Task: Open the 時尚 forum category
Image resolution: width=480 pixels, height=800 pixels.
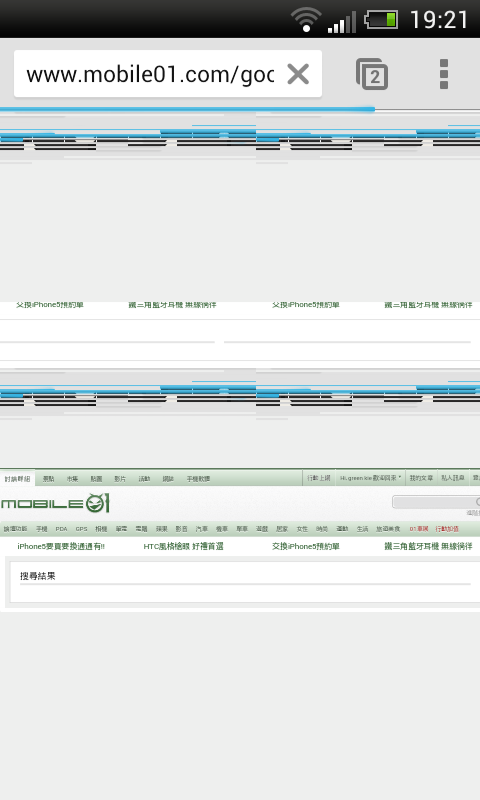Action: point(322,529)
